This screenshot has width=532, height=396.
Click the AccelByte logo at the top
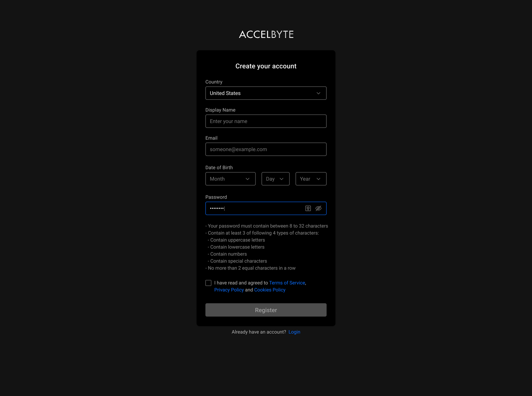pyautogui.click(x=266, y=34)
